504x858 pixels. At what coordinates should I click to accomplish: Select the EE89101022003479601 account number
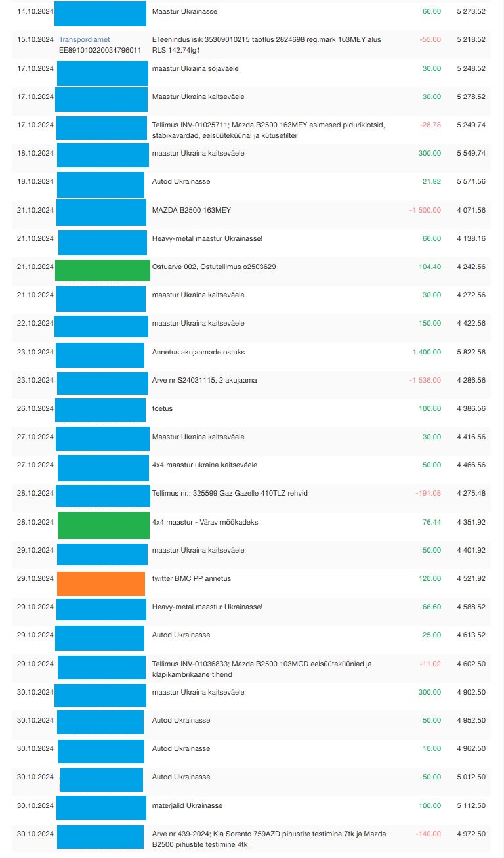click(100, 49)
